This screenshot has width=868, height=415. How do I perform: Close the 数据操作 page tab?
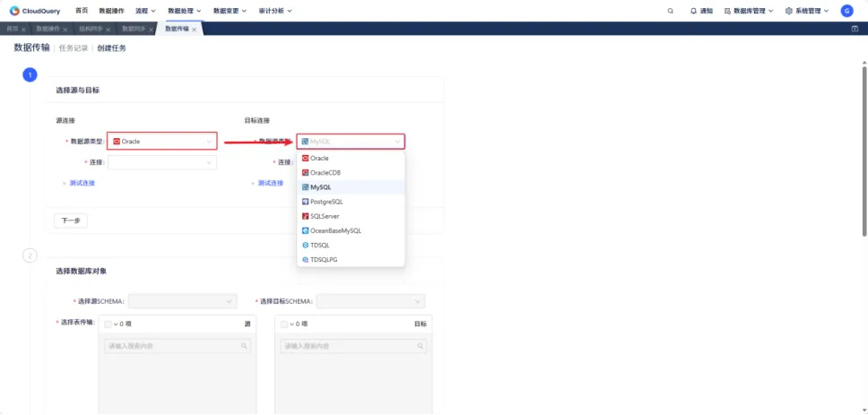[65, 30]
